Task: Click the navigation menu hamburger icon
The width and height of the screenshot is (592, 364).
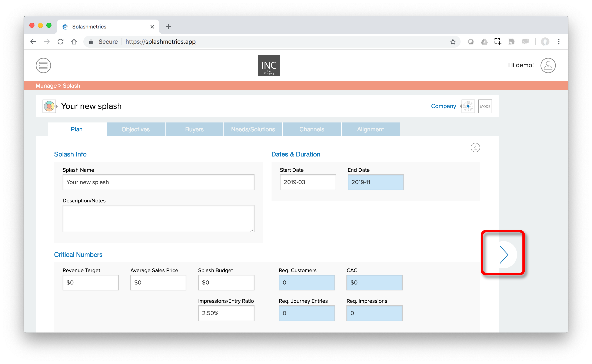Action: click(x=43, y=65)
